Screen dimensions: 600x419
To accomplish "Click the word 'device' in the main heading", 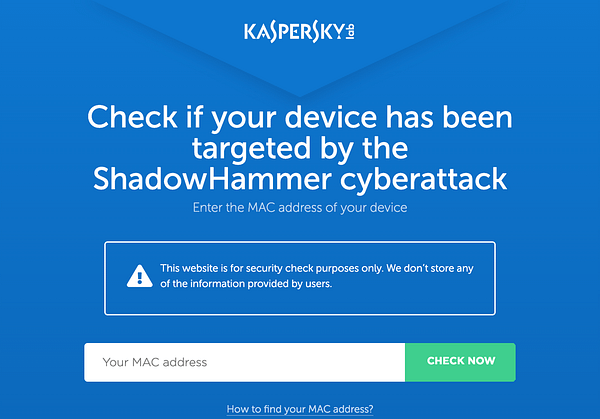I will (x=331, y=117).
